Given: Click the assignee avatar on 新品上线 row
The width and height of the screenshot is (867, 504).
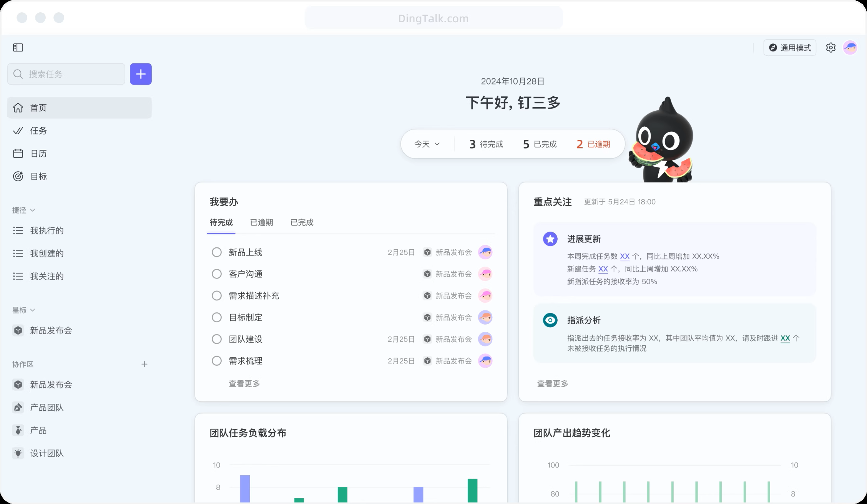Looking at the screenshot, I should click(x=485, y=252).
